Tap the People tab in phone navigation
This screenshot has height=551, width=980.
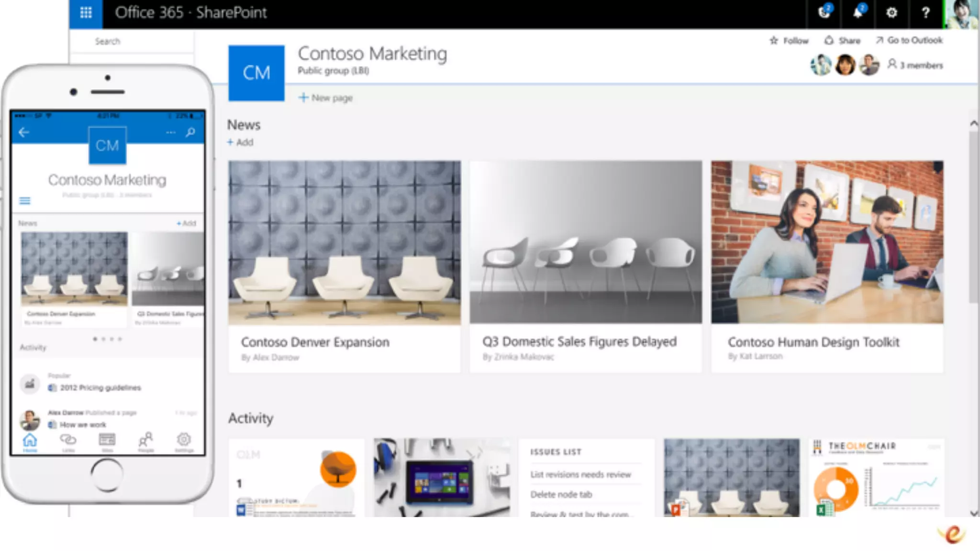(146, 441)
